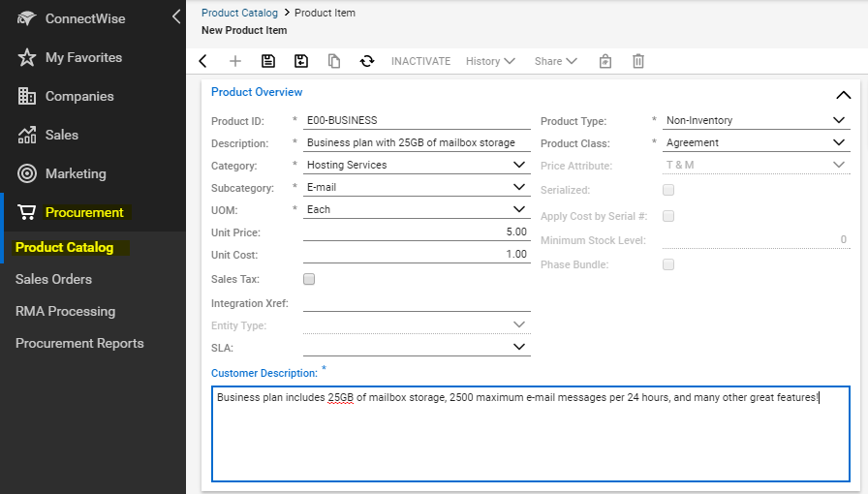Open the Share dropdown menu
This screenshot has height=494, width=868.
pyautogui.click(x=556, y=61)
